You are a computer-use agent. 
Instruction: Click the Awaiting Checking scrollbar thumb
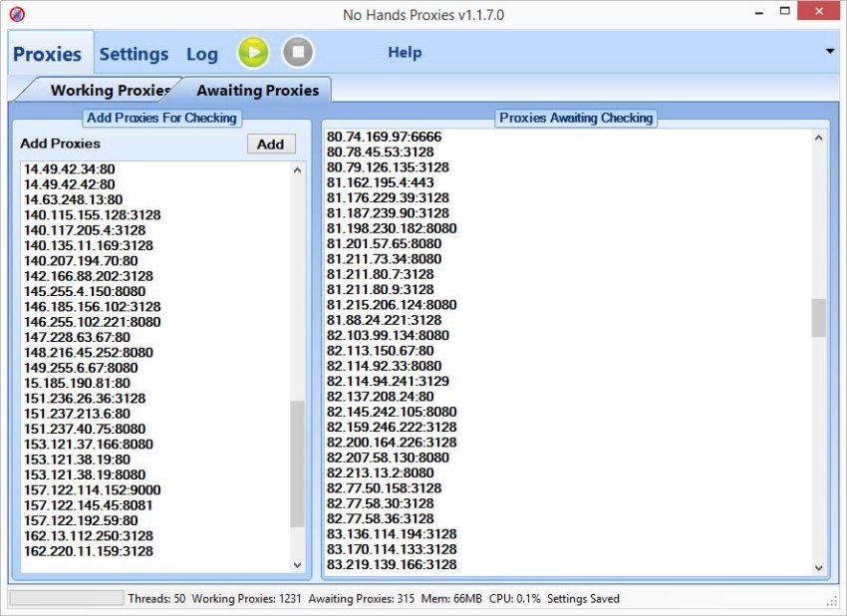(x=819, y=318)
